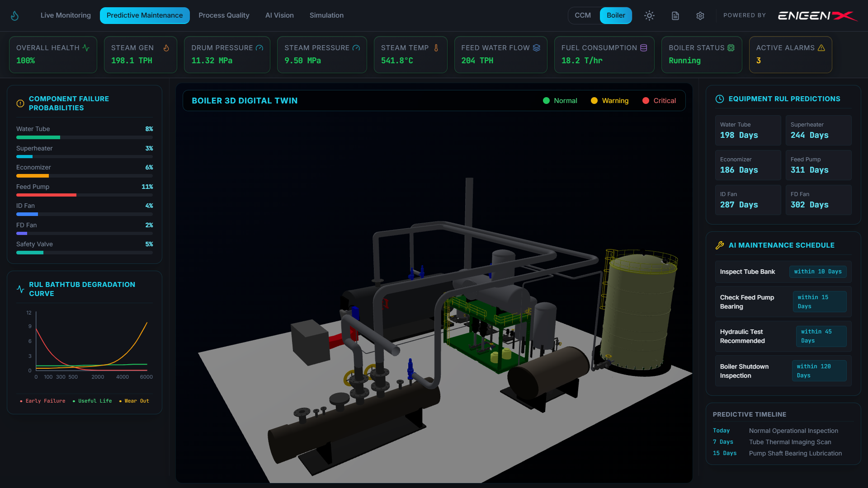Click the Drum Pressure gauge icon

coord(259,48)
